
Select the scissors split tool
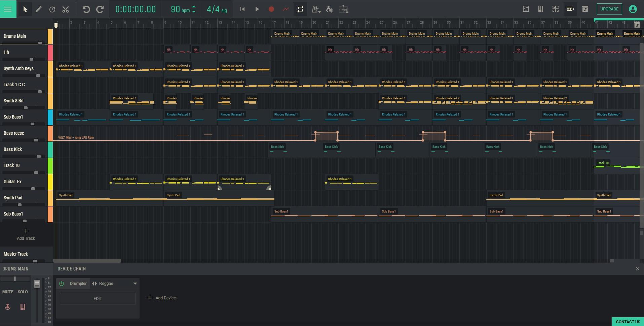[66, 9]
